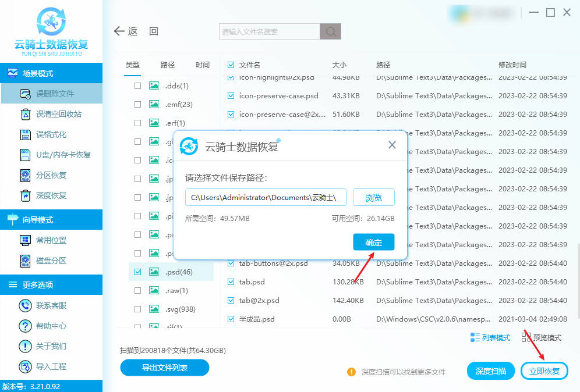
Task: Sort by 路径 column header in file list
Action: 383,65
